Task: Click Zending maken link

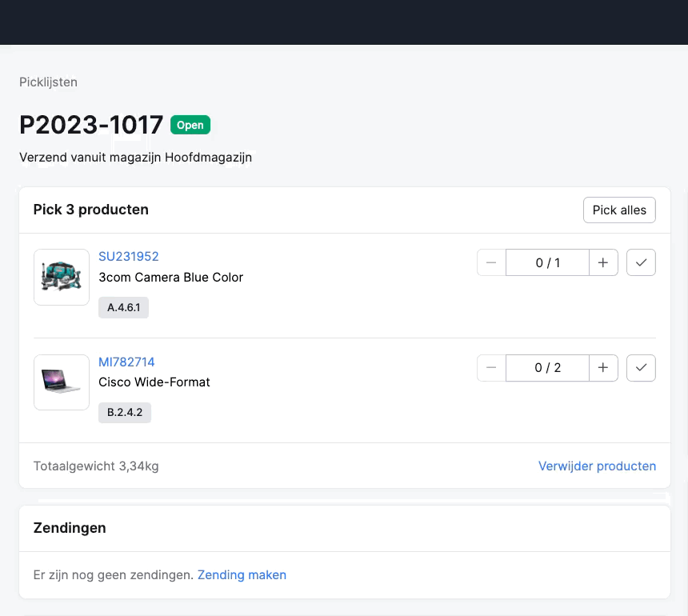Action: pos(242,574)
